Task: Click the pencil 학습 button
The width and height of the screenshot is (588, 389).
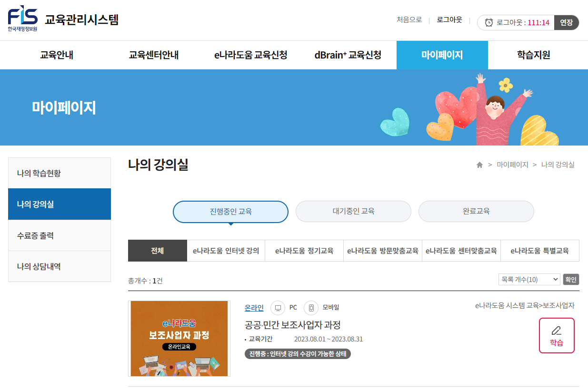Action: pyautogui.click(x=557, y=335)
